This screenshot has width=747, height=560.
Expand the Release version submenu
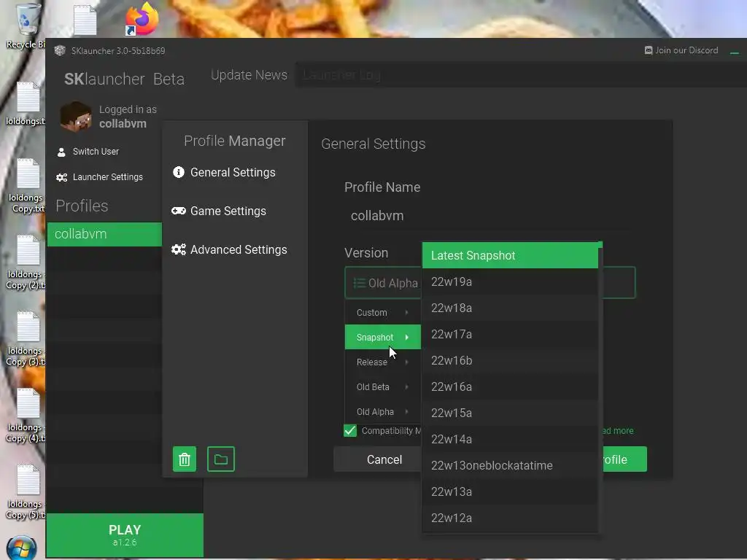[x=382, y=362]
